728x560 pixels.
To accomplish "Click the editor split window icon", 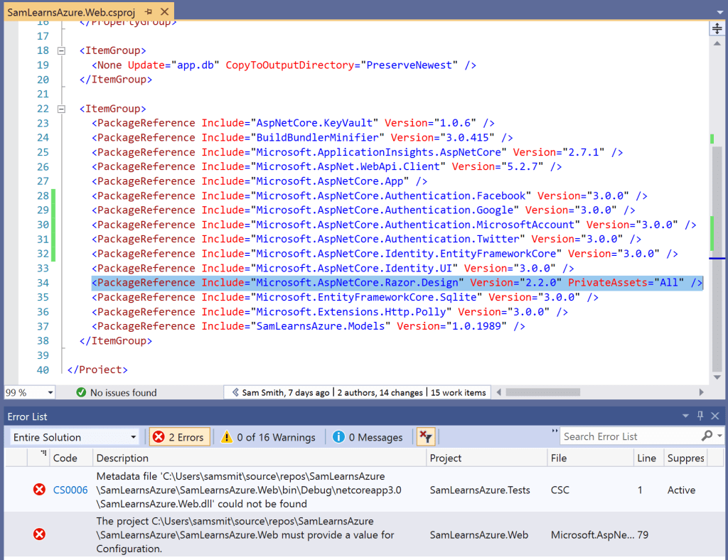I will point(717,28).
